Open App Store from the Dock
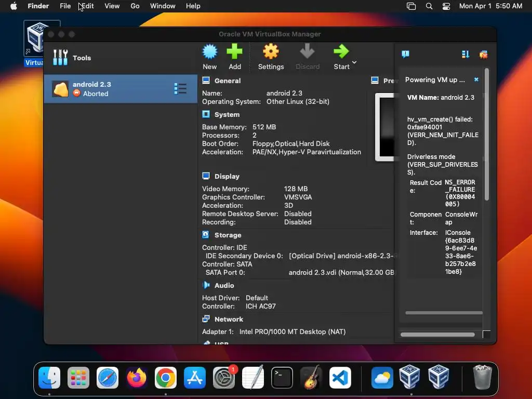532x399 pixels. (x=195, y=377)
